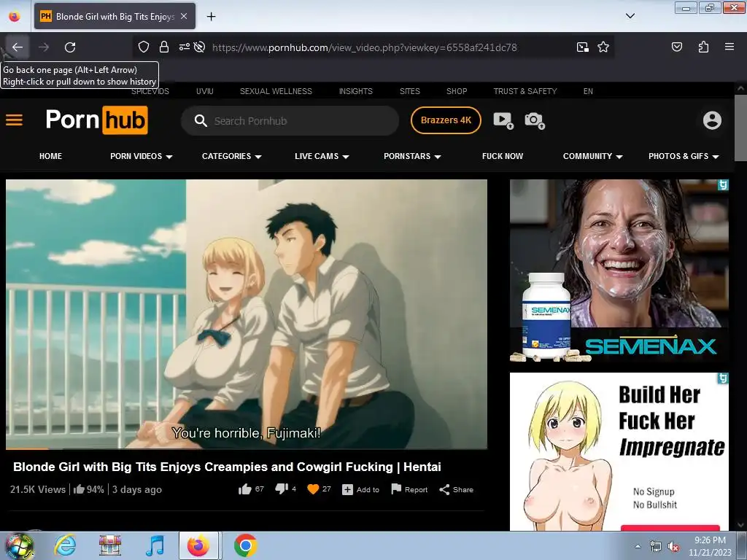
Task: Click the Add to button
Action: click(x=360, y=489)
